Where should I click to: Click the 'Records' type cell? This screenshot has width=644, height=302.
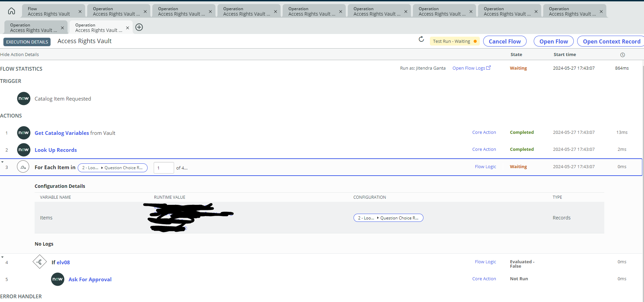(562, 218)
